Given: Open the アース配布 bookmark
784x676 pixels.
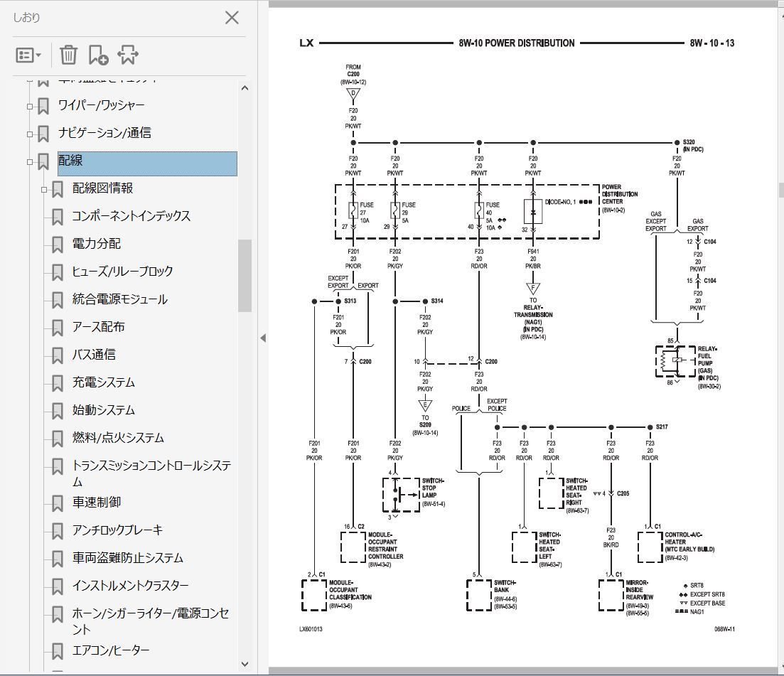Looking at the screenshot, I should tap(99, 327).
